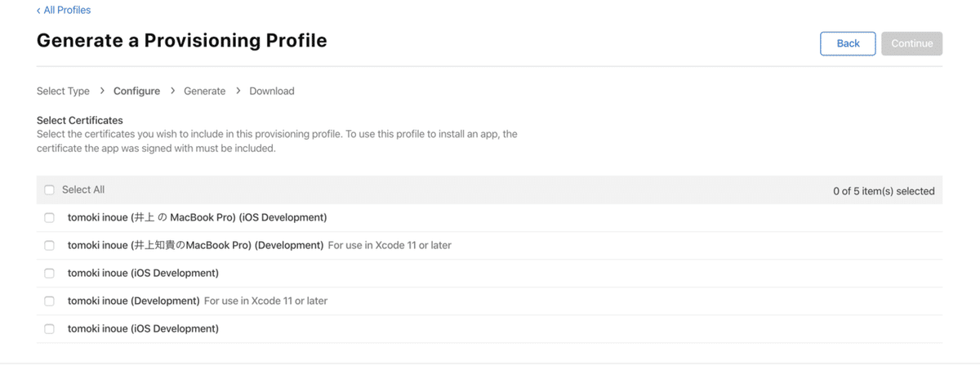980x379 pixels.
Task: Click the back chevron beside All Profiles
Action: click(38, 11)
